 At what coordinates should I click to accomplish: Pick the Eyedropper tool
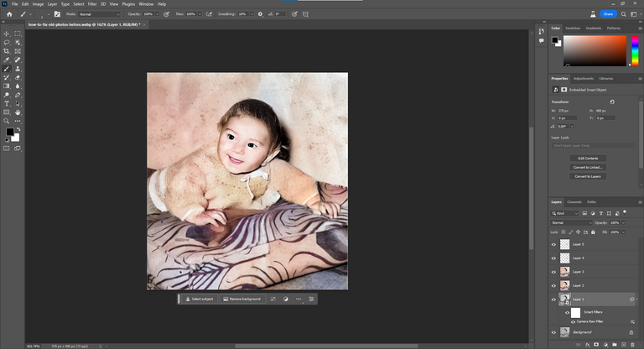pos(7,60)
